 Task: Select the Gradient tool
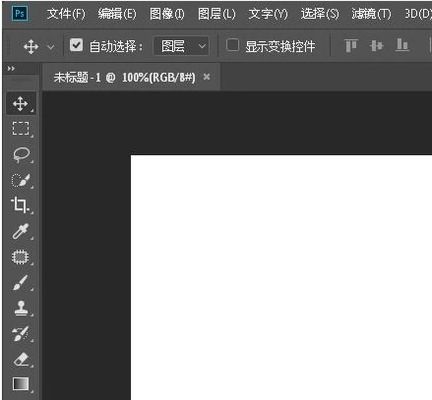click(21, 384)
